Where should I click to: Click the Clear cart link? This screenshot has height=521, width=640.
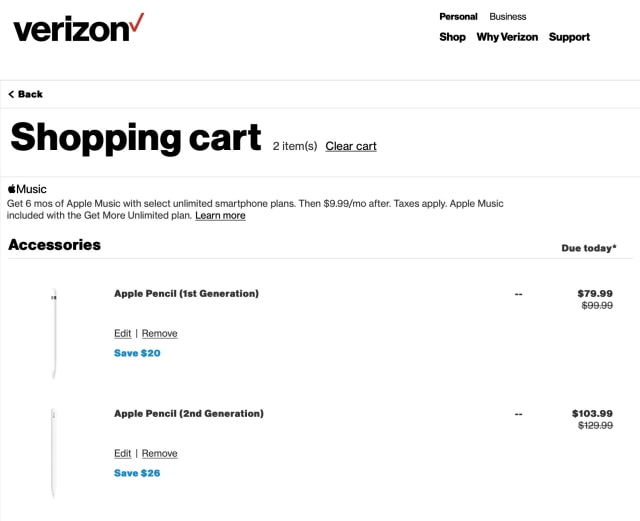click(x=351, y=146)
